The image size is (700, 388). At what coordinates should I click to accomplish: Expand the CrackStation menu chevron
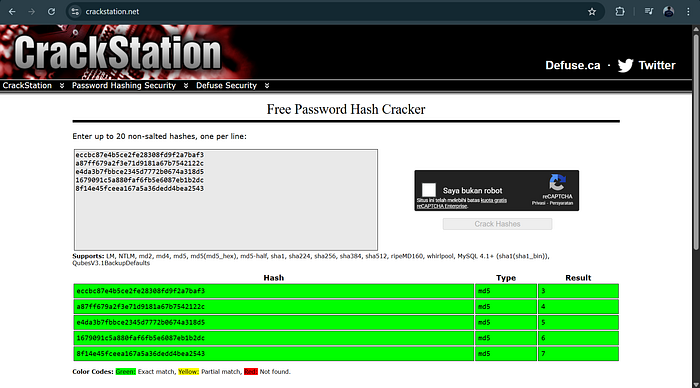pos(62,85)
